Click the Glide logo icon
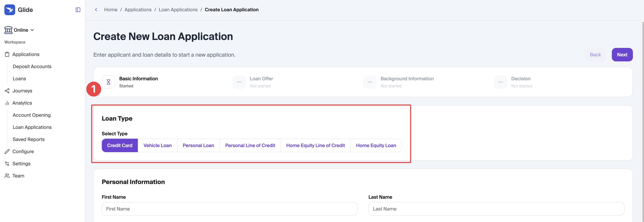 (x=10, y=10)
